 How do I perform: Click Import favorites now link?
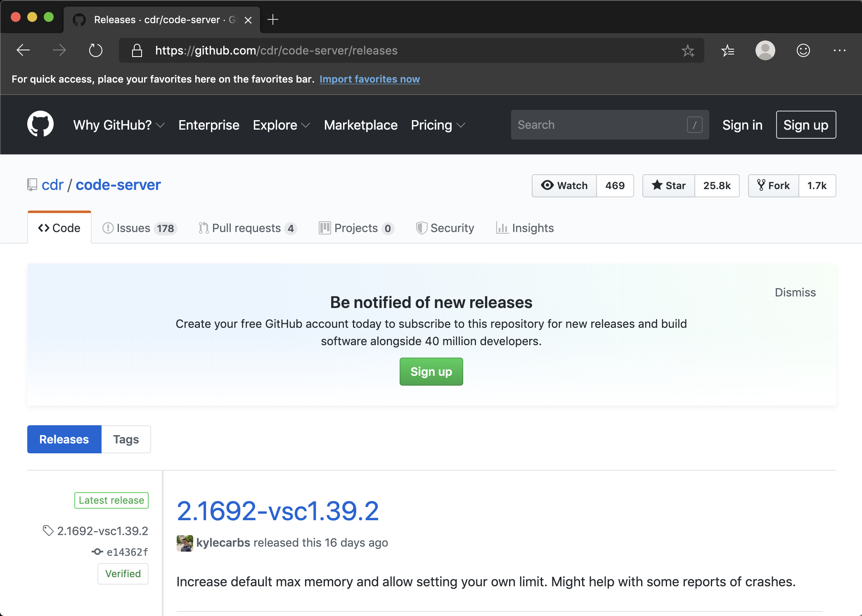[369, 79]
